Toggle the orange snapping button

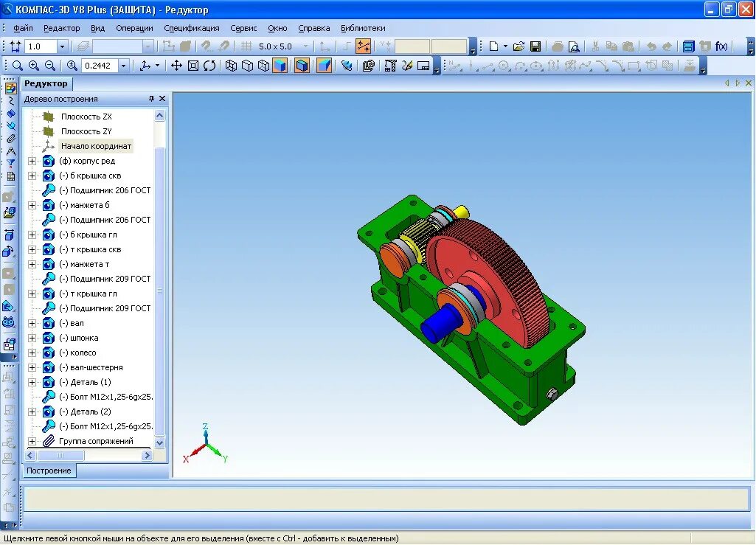point(363,46)
